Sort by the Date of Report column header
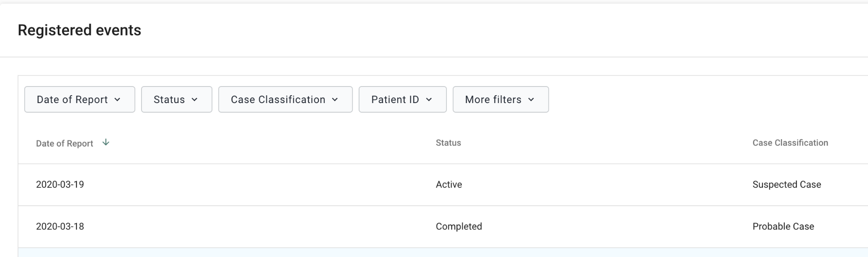The image size is (868, 257). coord(65,144)
